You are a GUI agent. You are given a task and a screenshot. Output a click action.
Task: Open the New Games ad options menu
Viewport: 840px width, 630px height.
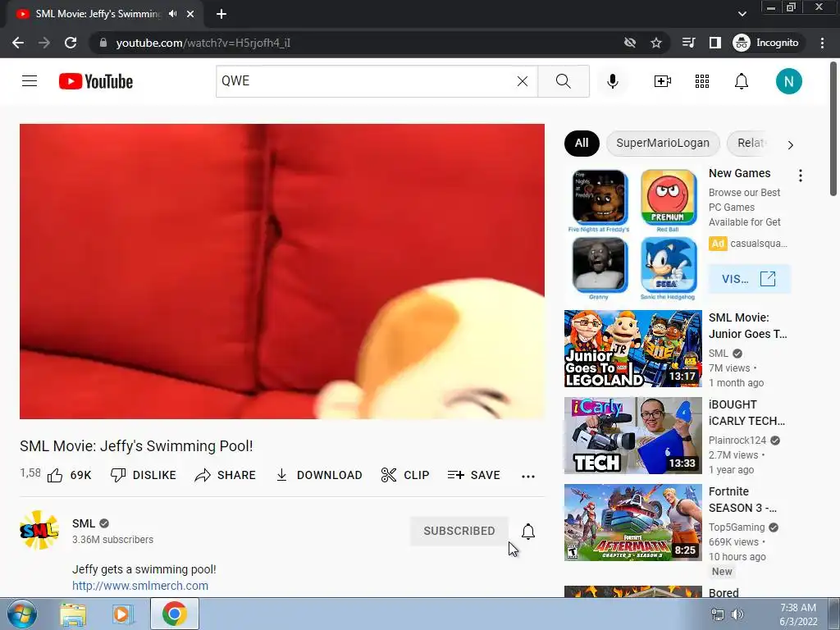[801, 176]
